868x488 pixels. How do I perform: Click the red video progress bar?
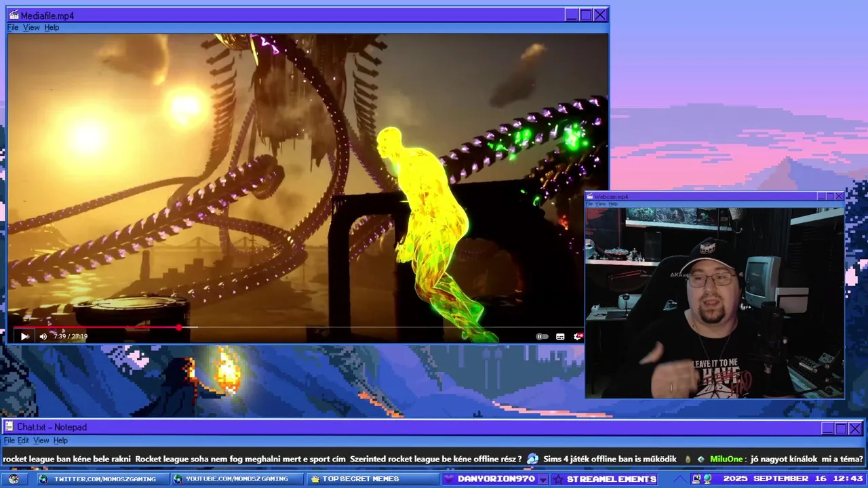(x=96, y=327)
